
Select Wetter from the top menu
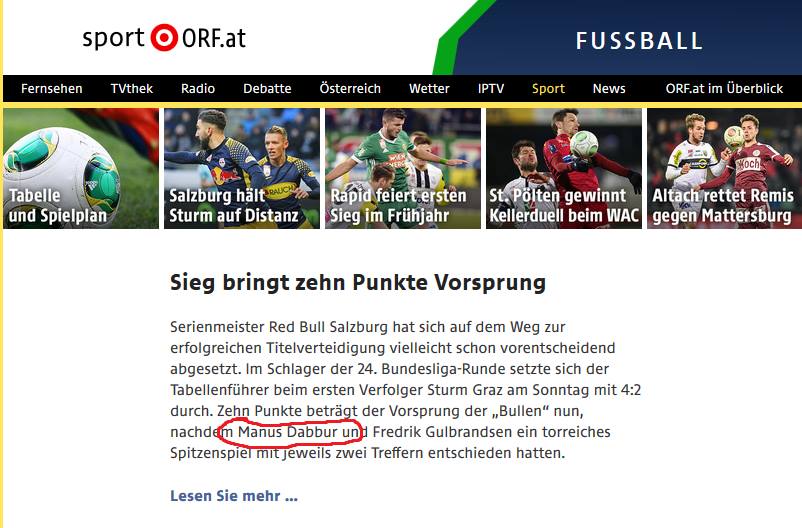[429, 89]
